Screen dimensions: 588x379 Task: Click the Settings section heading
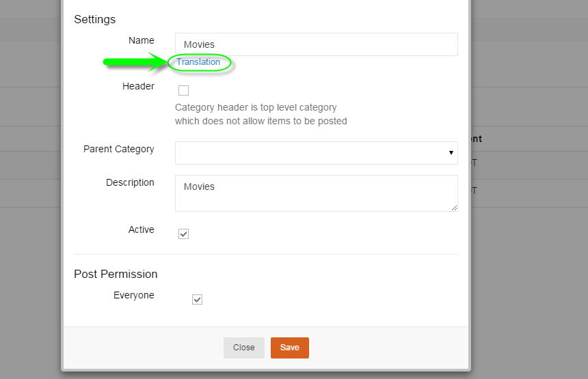click(x=95, y=19)
